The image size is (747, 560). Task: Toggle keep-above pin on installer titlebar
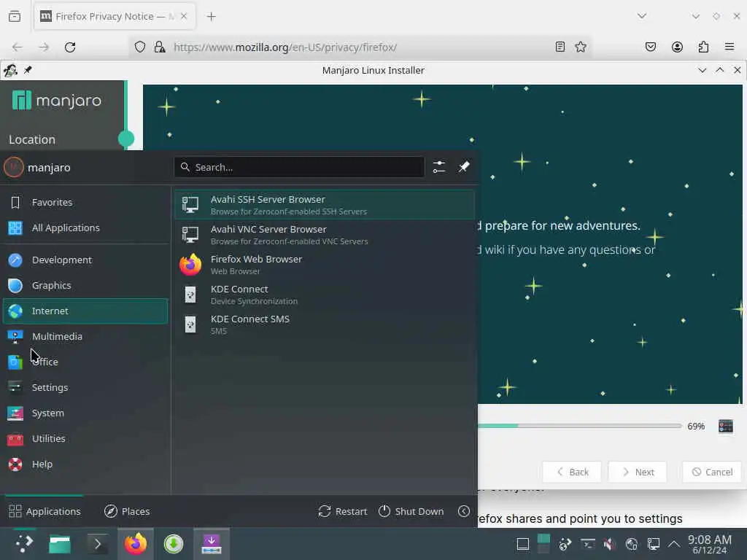pos(28,70)
